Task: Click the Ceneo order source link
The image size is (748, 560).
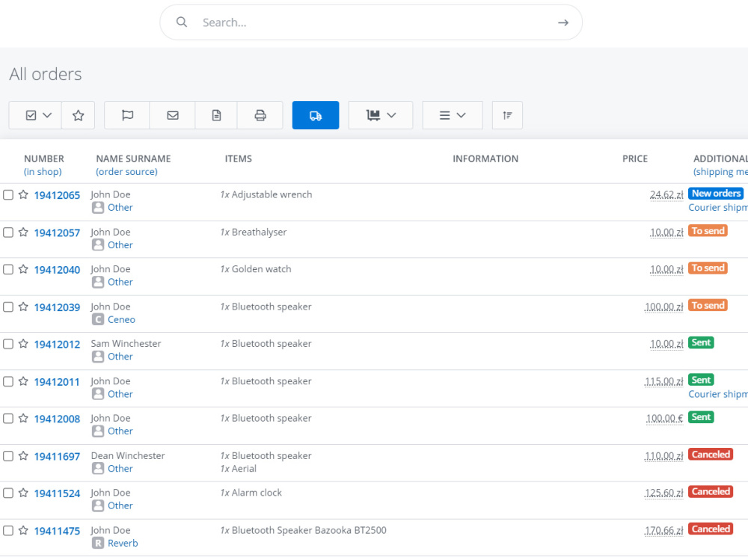Action: coord(121,319)
